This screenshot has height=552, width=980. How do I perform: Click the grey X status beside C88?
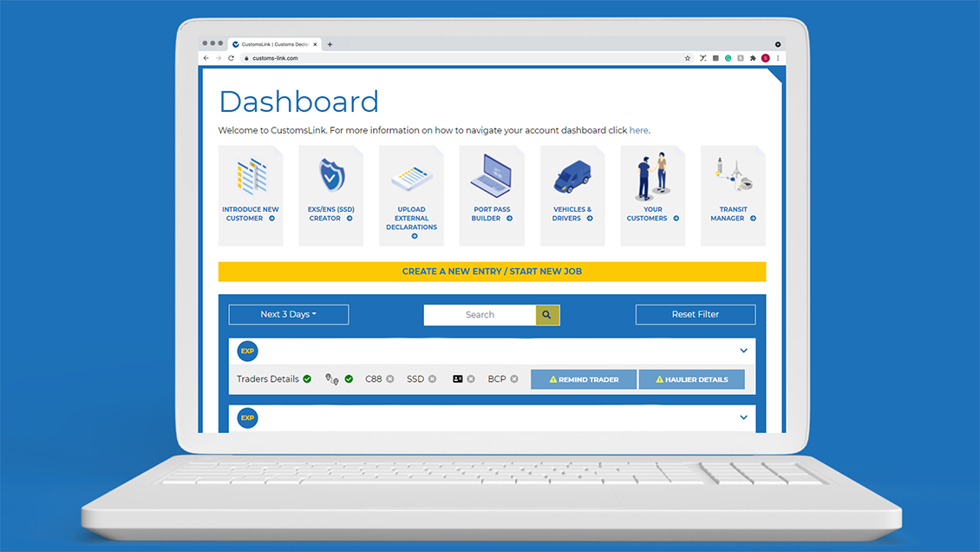[x=390, y=378]
